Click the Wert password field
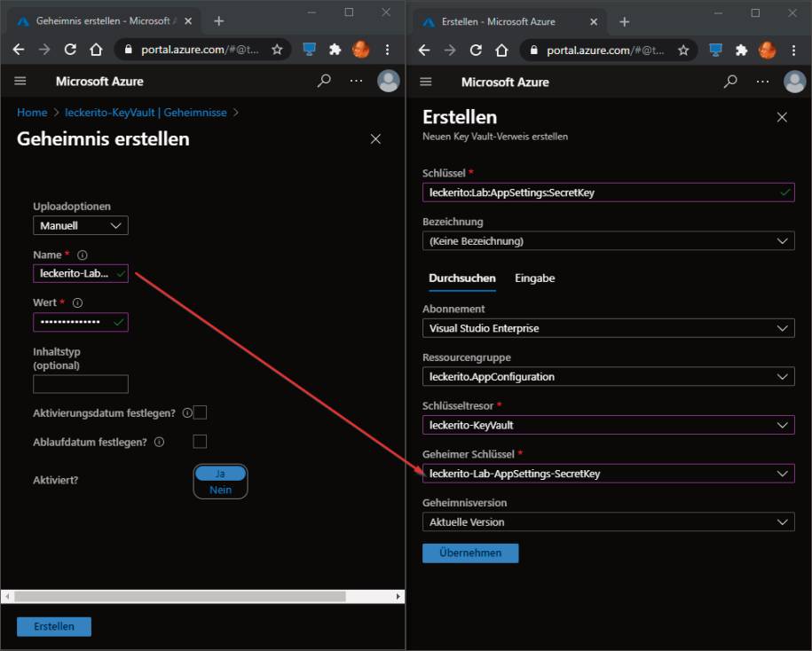Image resolution: width=812 pixels, height=651 pixels. click(81, 322)
